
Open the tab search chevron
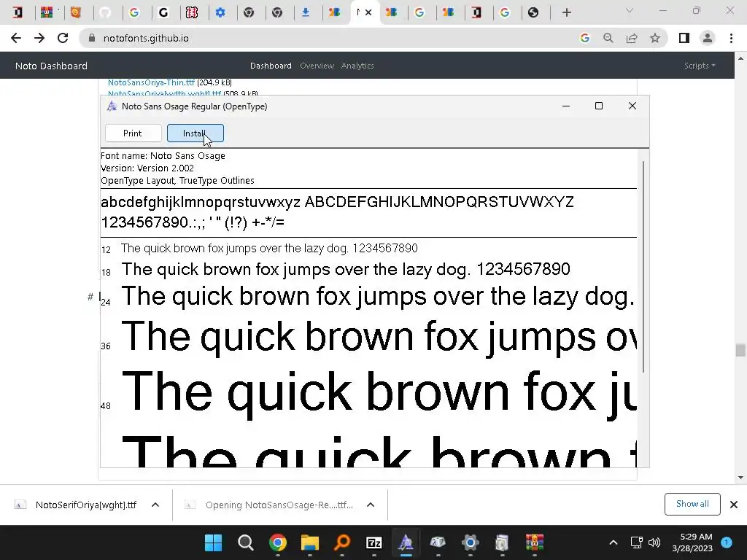(630, 10)
